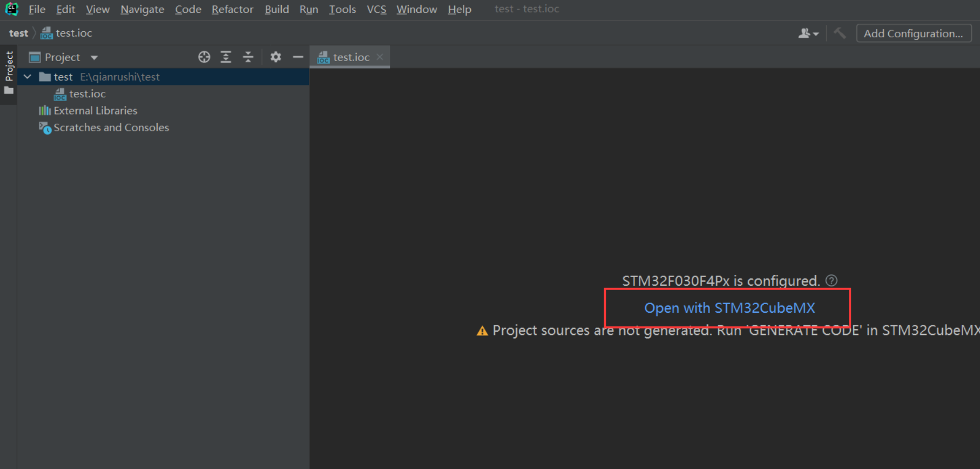Open the View menu
The image size is (980, 469).
(98, 9)
